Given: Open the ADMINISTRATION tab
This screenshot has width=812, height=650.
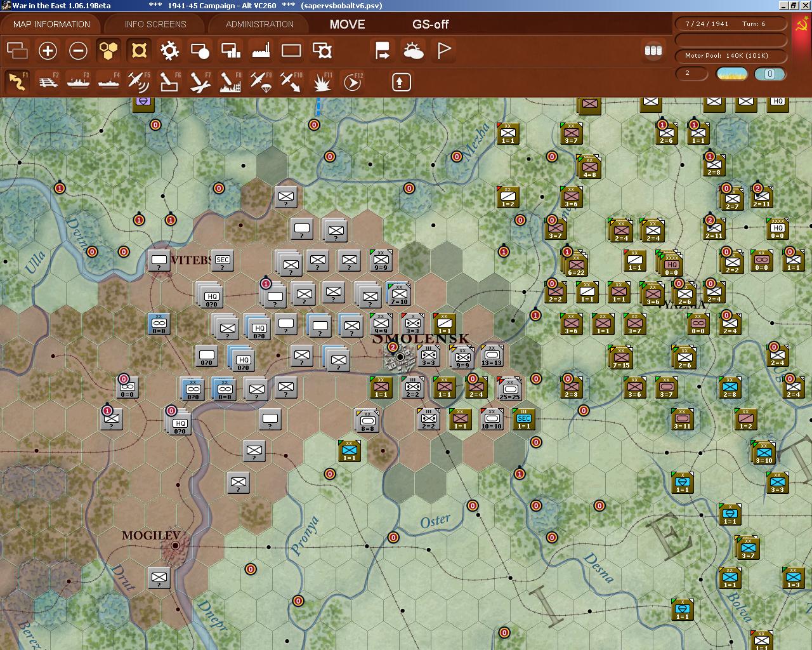Looking at the screenshot, I should pyautogui.click(x=259, y=24).
